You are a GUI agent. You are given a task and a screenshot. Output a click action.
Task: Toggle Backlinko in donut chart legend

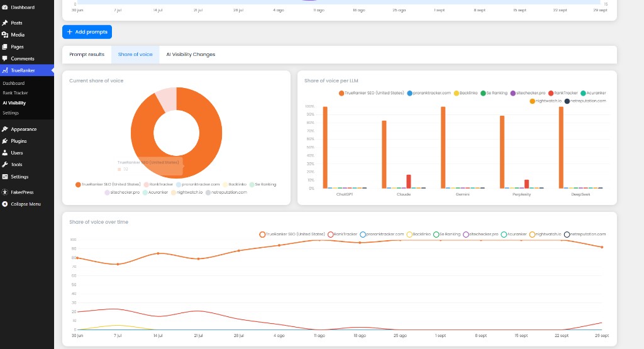pos(235,185)
